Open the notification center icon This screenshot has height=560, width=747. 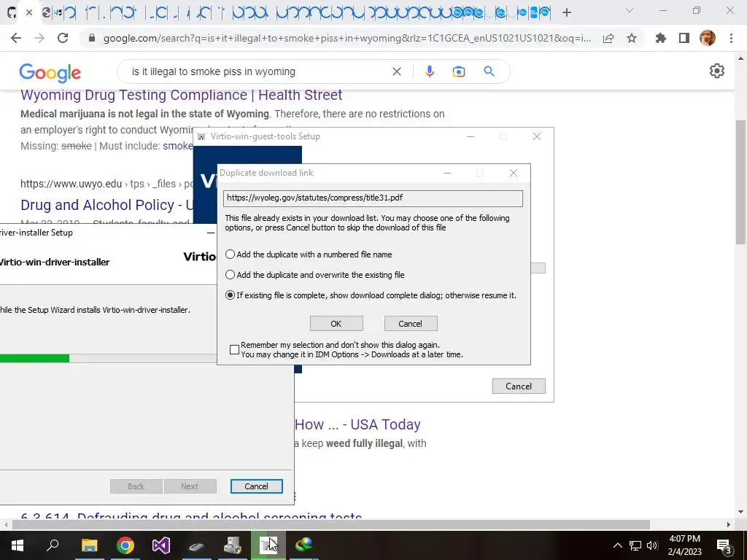click(724, 545)
